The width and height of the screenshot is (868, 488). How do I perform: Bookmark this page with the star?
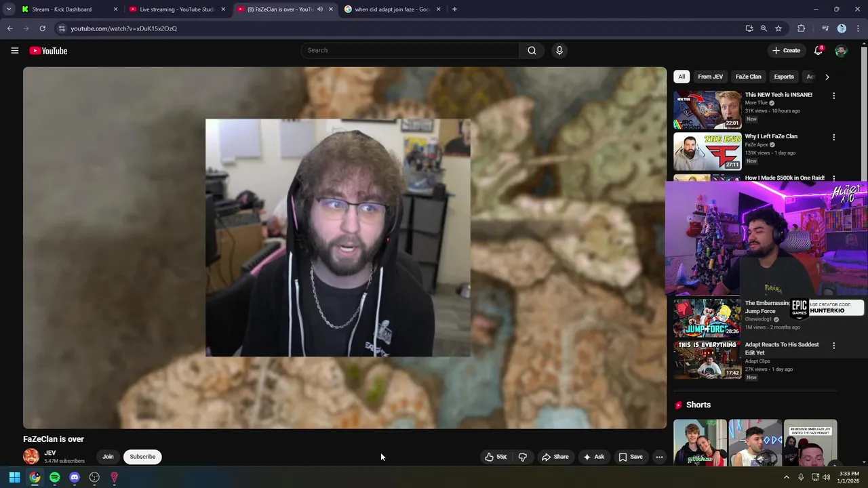(x=778, y=28)
